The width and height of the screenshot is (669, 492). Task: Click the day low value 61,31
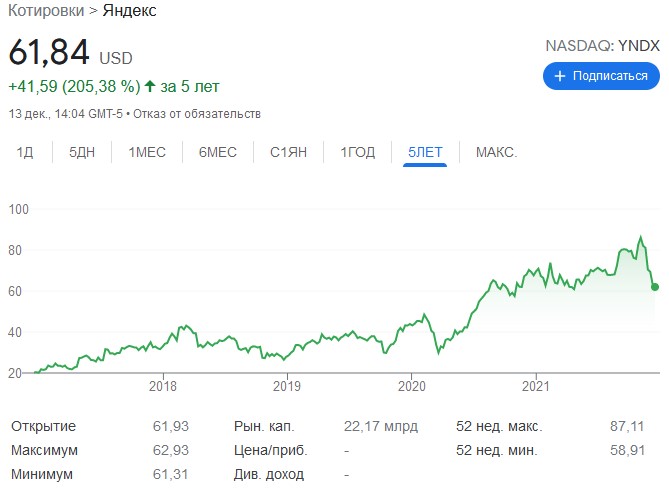coord(170,474)
